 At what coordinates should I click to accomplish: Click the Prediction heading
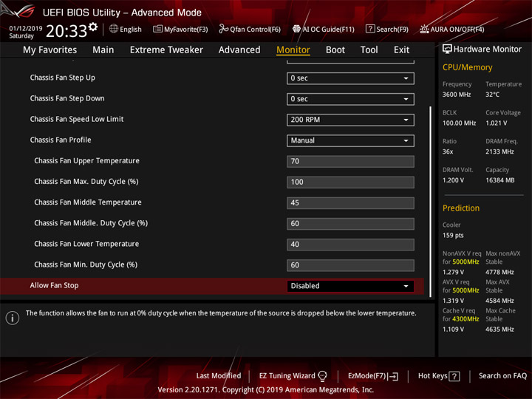click(461, 208)
